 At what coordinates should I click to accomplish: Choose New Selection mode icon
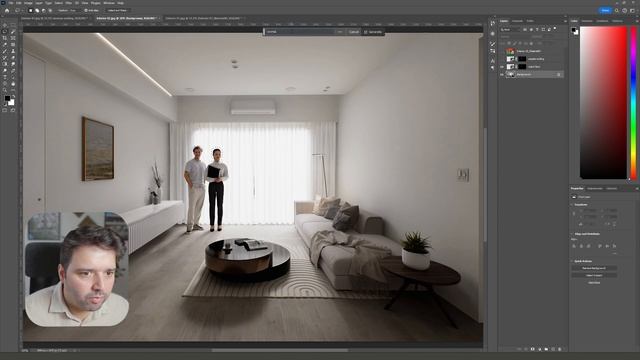(31, 10)
